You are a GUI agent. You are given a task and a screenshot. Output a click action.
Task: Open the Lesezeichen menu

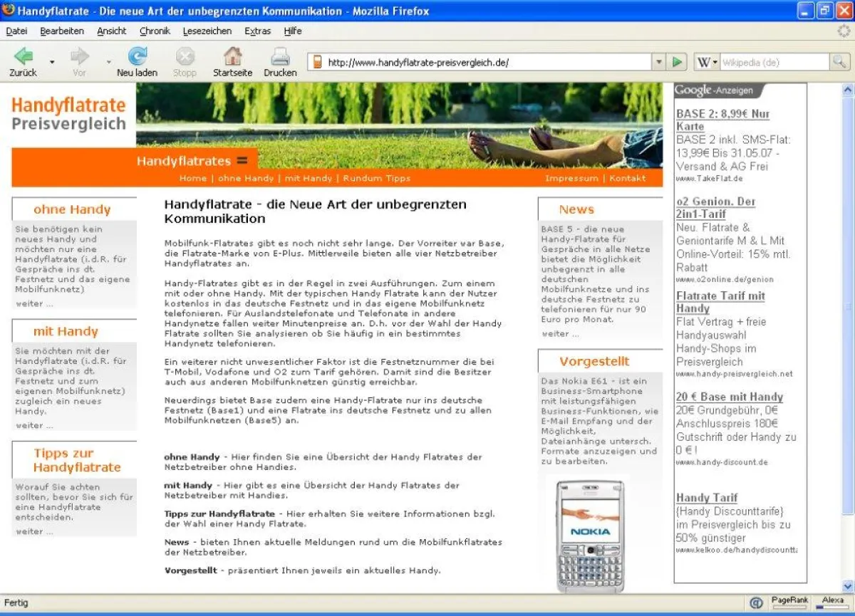click(x=207, y=31)
